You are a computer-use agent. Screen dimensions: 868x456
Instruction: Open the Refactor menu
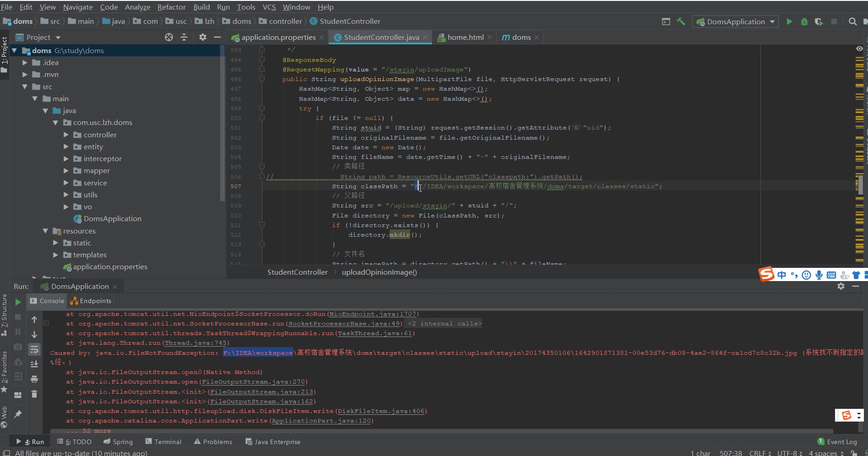click(x=171, y=7)
